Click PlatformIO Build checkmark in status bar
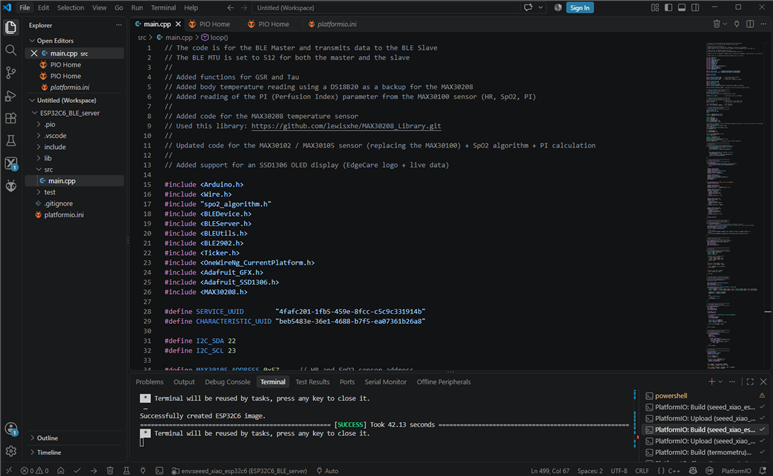 tap(77, 471)
